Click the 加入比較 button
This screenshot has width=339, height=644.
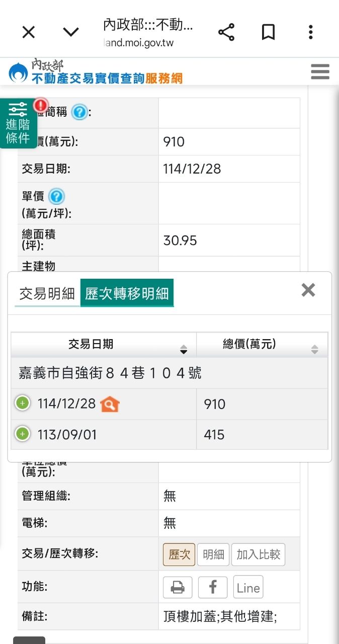(258, 555)
